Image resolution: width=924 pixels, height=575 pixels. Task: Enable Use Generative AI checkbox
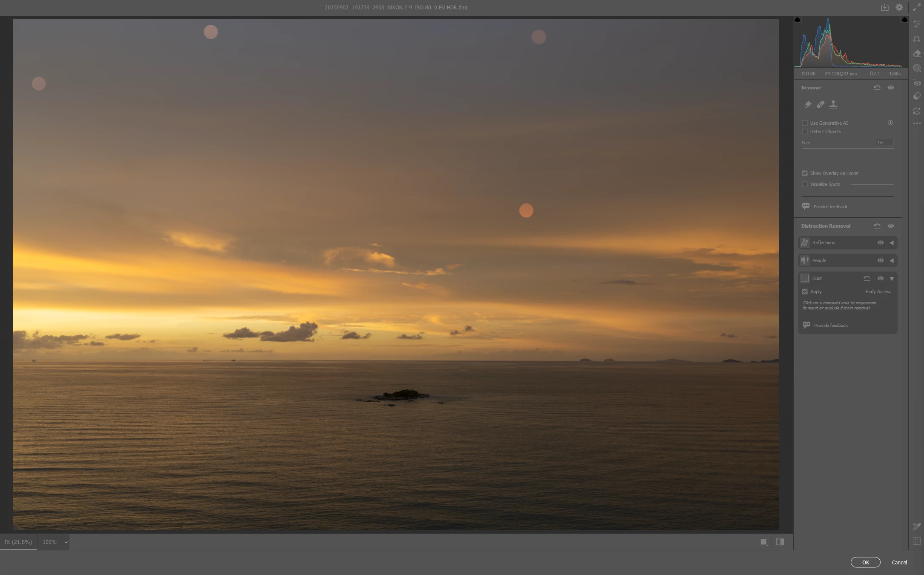pyautogui.click(x=804, y=123)
